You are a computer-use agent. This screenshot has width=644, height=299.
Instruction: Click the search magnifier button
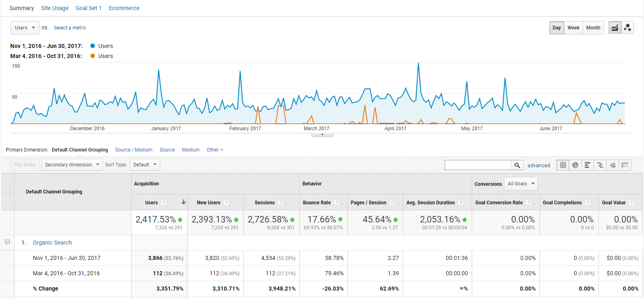click(x=517, y=165)
